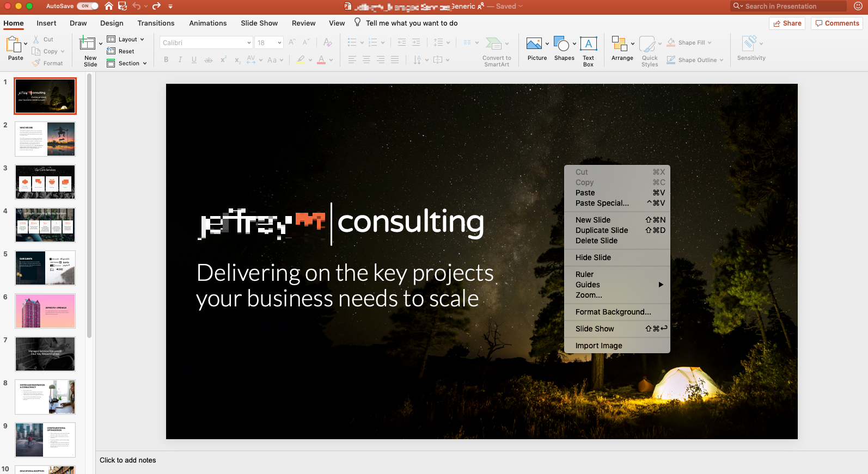The height and width of the screenshot is (474, 868).
Task: Click the Search in Presentation field
Action: [x=788, y=6]
